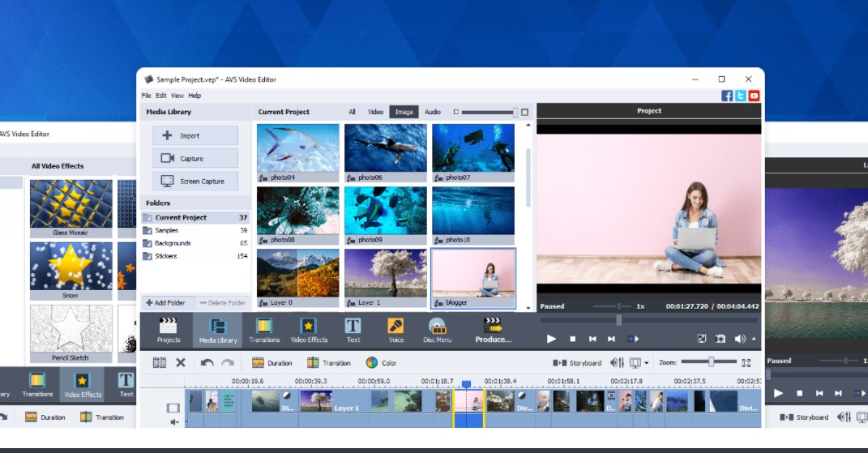The width and height of the screenshot is (868, 453).
Task: Toggle fullscreen preview icon
Action: pos(701,339)
